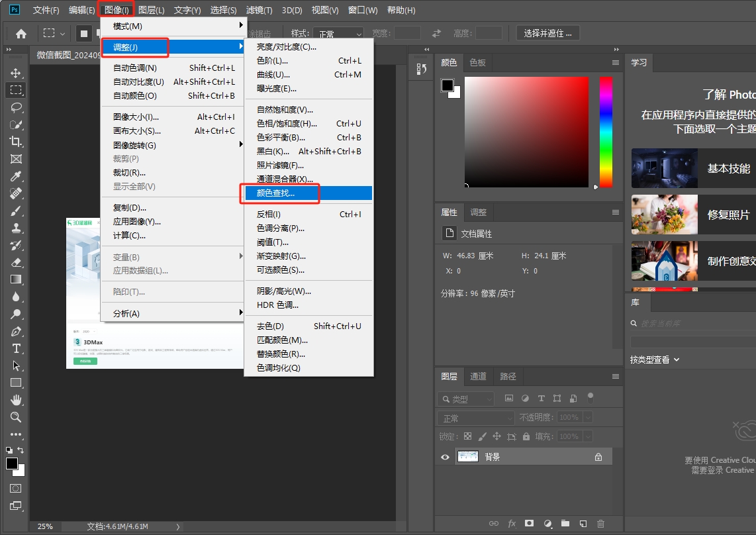Click the vertical hue slider strip

pos(606,132)
